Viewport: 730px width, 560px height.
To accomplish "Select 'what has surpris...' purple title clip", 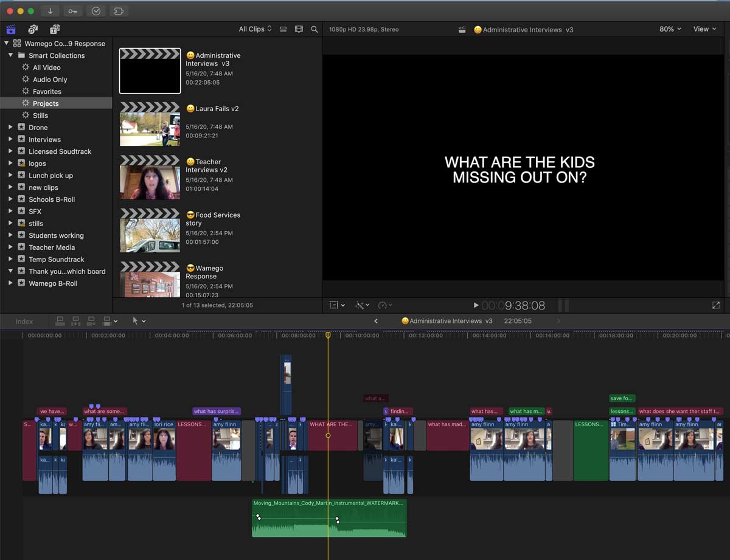I will tap(217, 412).
